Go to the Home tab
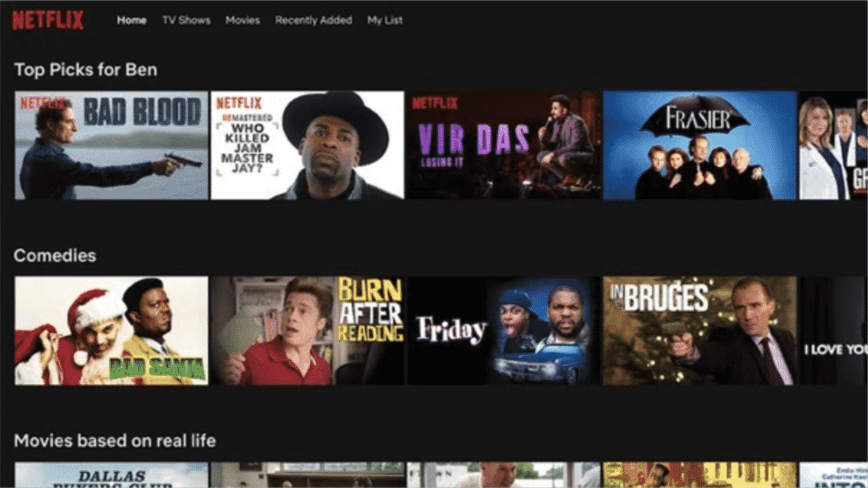 131,20
